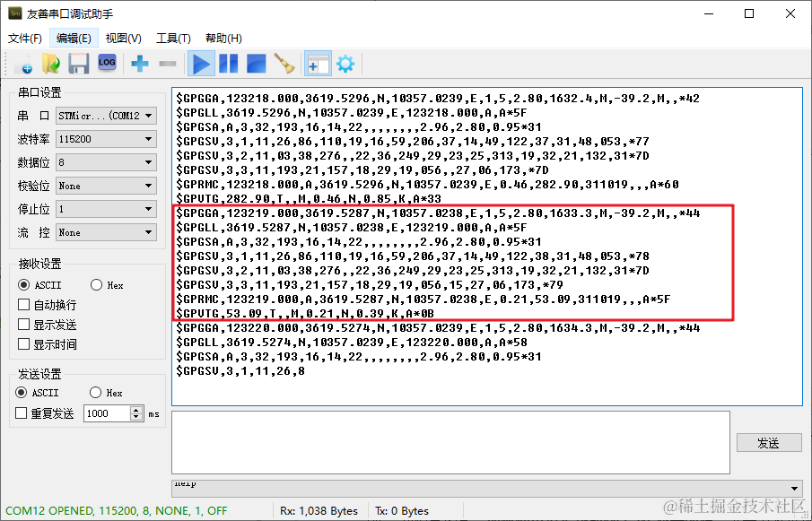Clear received data with the broom icon
The width and height of the screenshot is (812, 521).
pos(284,64)
